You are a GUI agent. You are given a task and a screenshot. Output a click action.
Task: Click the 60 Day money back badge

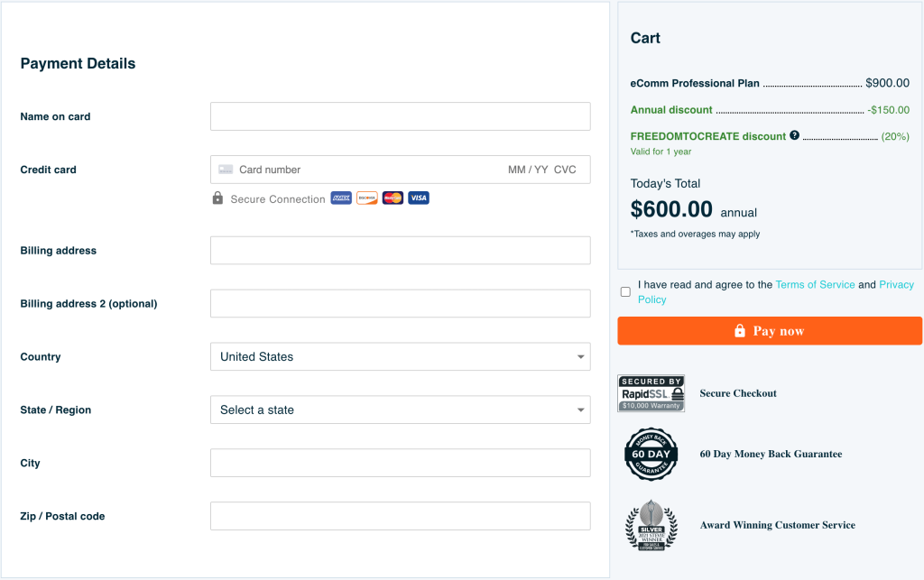[651, 454]
